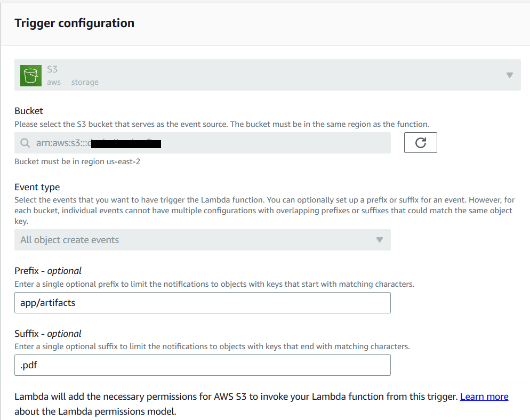The image size is (530, 420).
Task: Click the Event type label
Action: pos(37,187)
